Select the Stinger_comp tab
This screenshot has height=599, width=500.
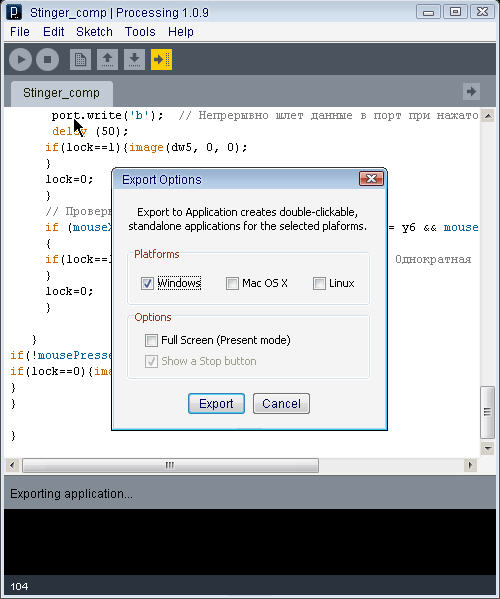(x=61, y=93)
